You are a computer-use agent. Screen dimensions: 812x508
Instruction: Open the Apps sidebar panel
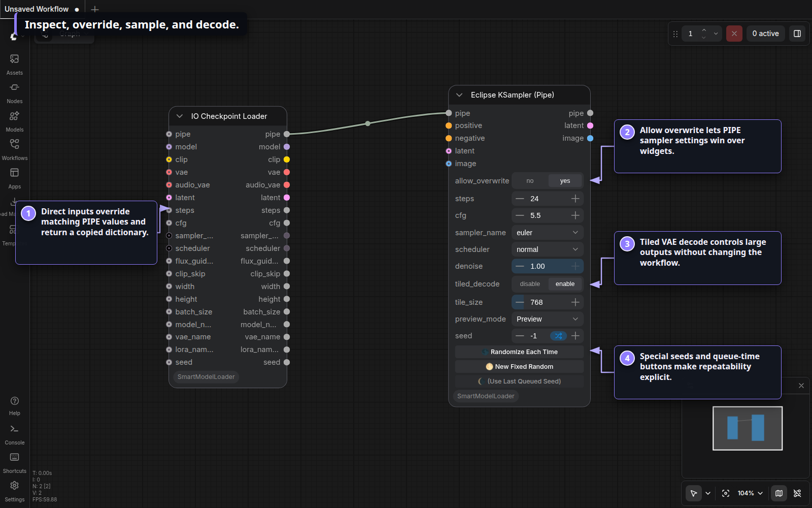pyautogui.click(x=14, y=178)
